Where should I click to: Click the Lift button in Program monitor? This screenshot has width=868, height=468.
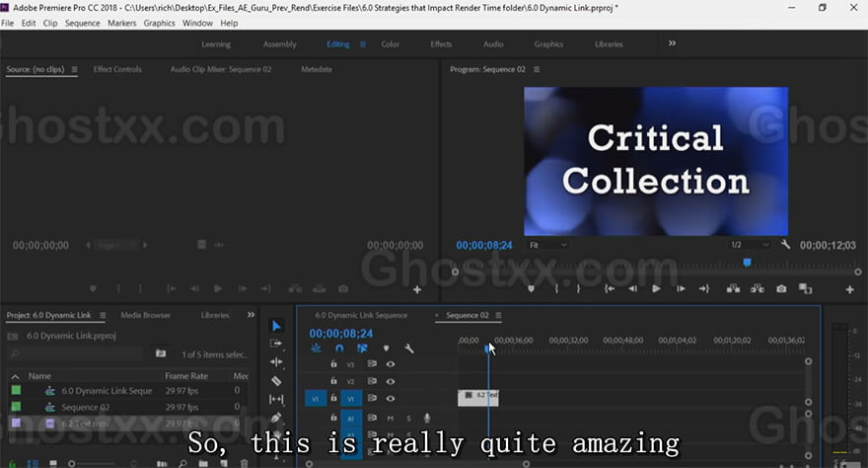coord(734,288)
